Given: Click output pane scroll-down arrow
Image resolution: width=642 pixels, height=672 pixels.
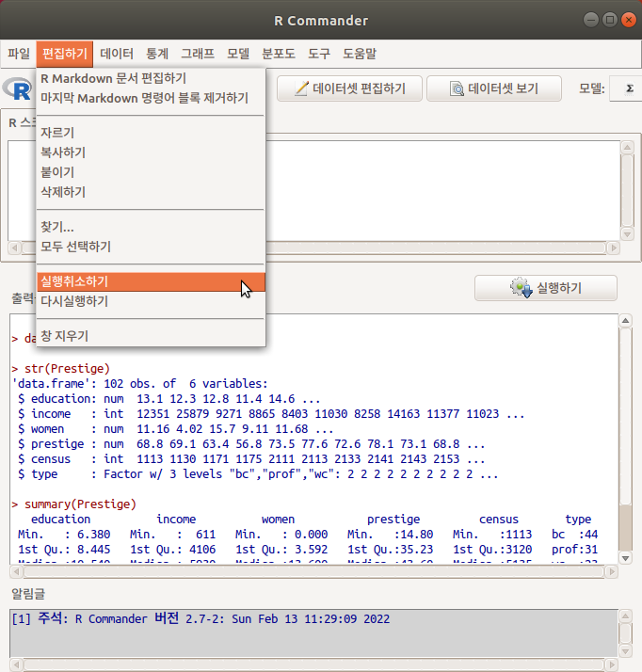Looking at the screenshot, I should pyautogui.click(x=626, y=558).
